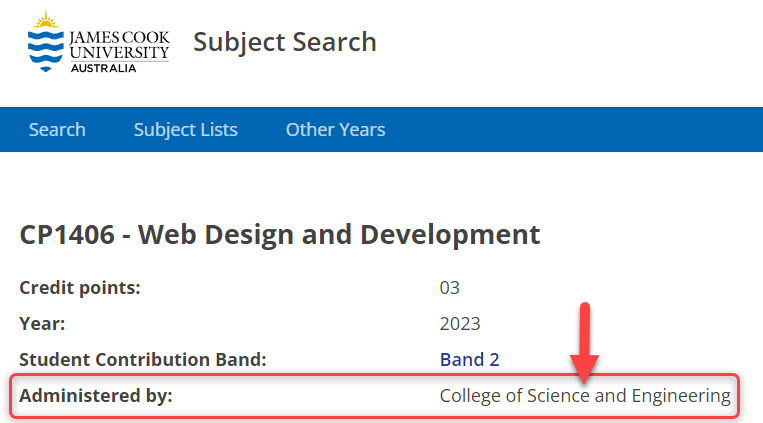Click College of Science and Engineering text

pyautogui.click(x=585, y=396)
